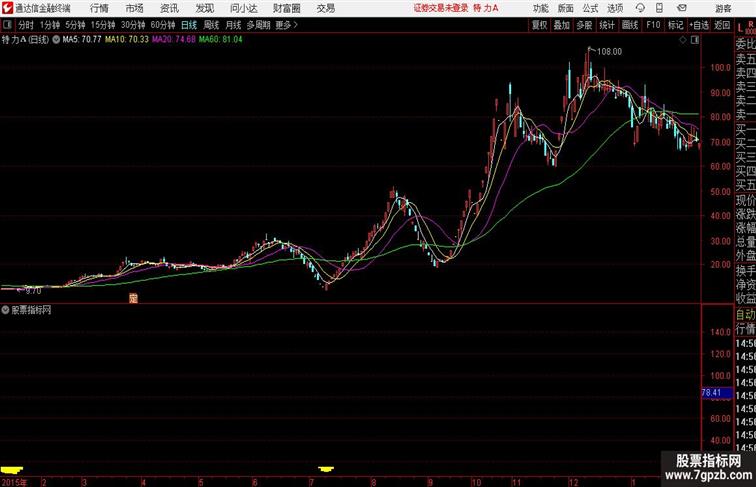Click the 2015年 date label on time axis
The image size is (756, 487).
[x=14, y=482]
